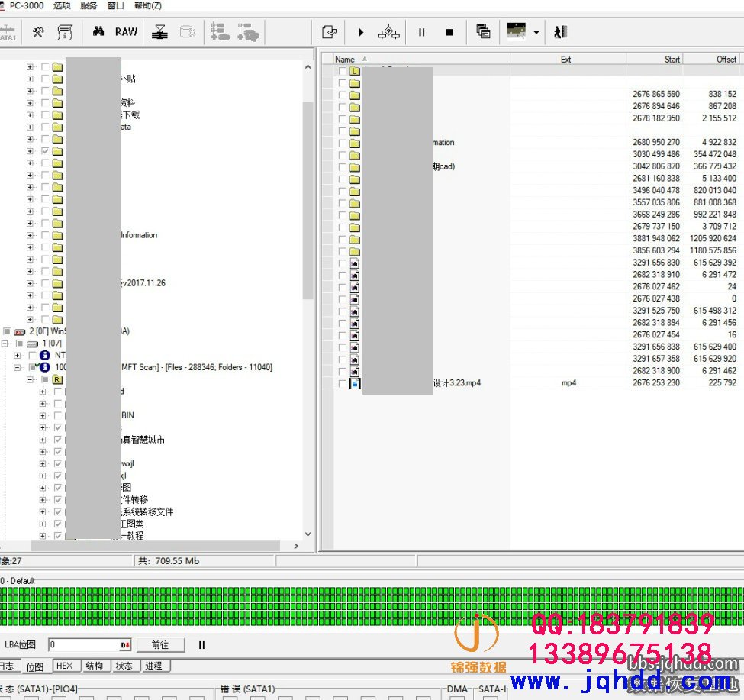Click the R root folder icon
The width and height of the screenshot is (744, 700).
tap(57, 379)
